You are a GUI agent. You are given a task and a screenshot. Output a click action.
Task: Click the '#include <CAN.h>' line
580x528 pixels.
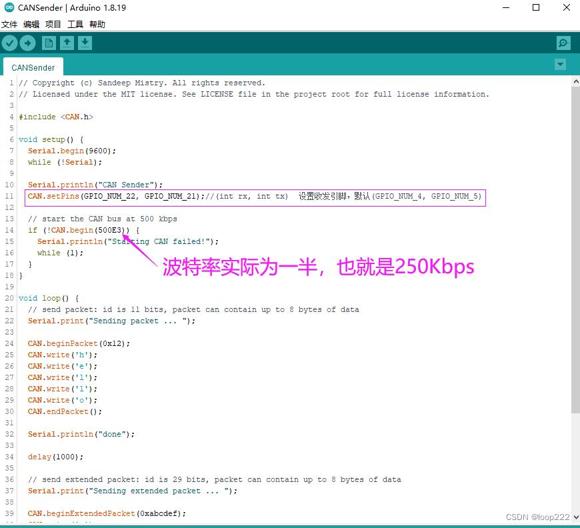[x=56, y=117]
